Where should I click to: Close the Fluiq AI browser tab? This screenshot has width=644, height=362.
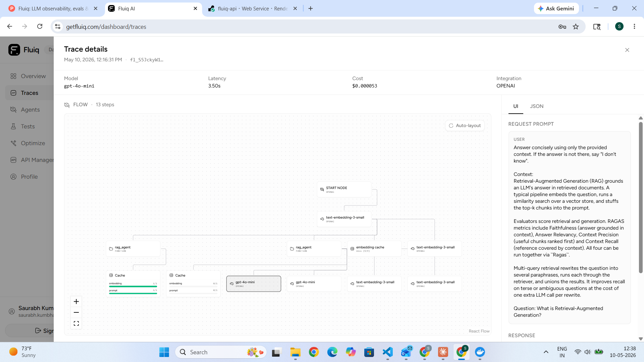coord(195,8)
